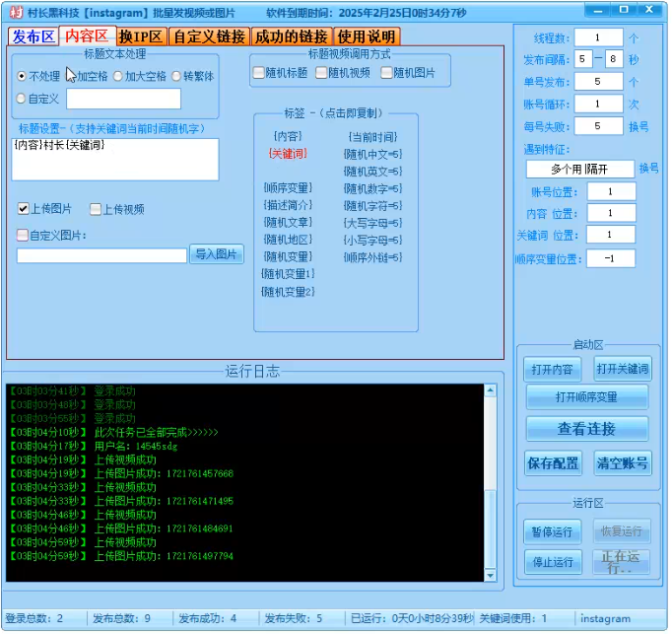Click the 保存配置 button
This screenshot has height=634, width=672.
click(x=554, y=463)
